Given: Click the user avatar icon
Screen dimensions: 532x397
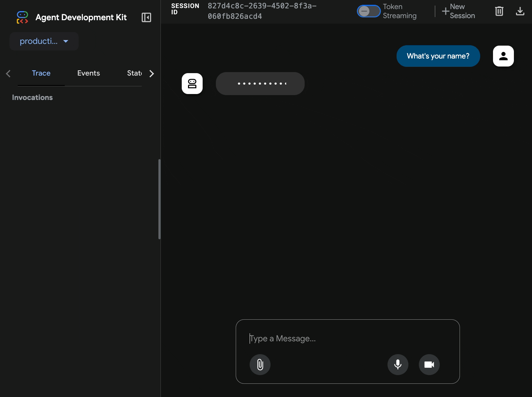Looking at the screenshot, I should tap(503, 56).
